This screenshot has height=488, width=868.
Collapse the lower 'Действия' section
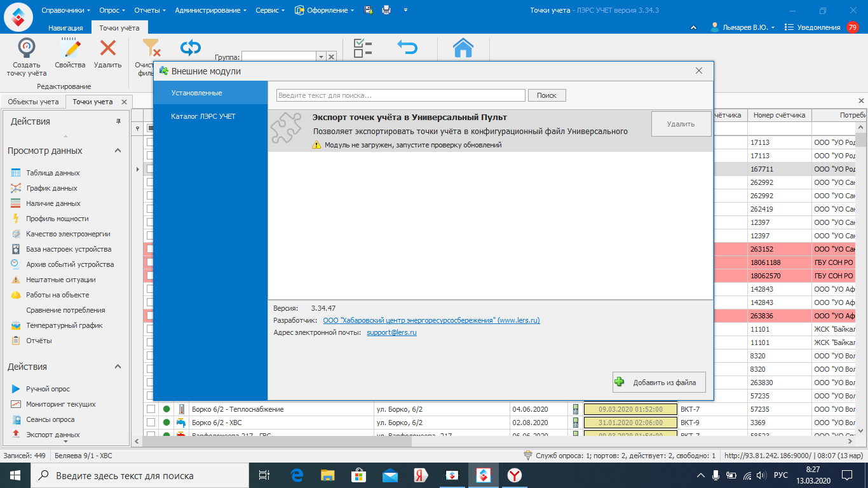118,367
